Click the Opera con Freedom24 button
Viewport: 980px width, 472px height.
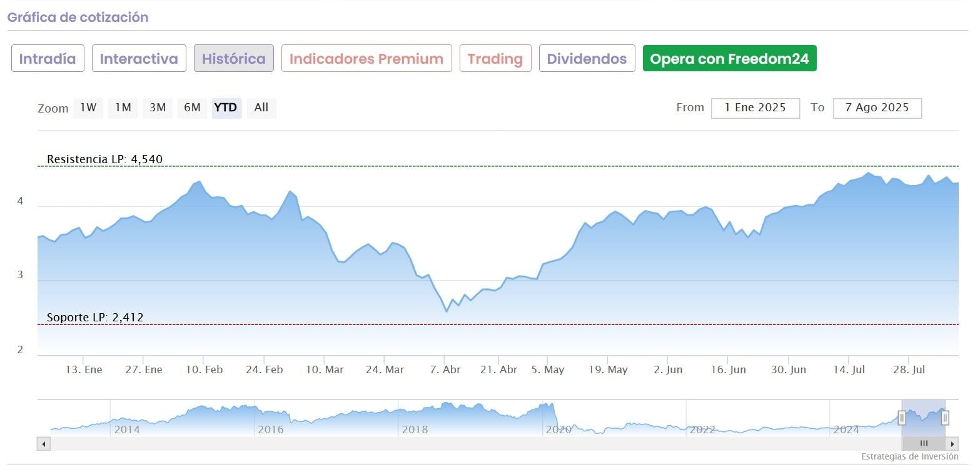click(729, 59)
